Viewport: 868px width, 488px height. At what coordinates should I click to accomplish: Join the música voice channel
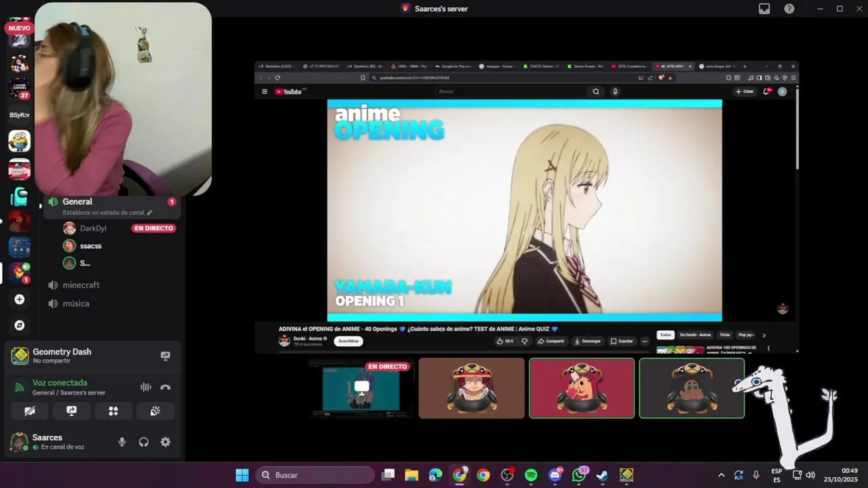[x=75, y=304]
